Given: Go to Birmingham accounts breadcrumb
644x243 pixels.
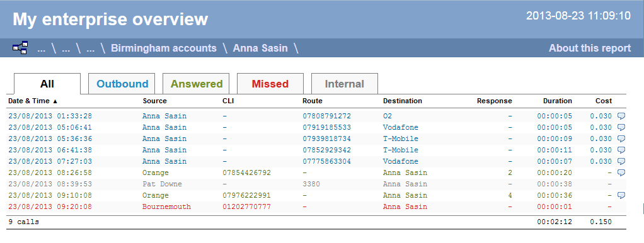Looking at the screenshot, I should pos(163,48).
